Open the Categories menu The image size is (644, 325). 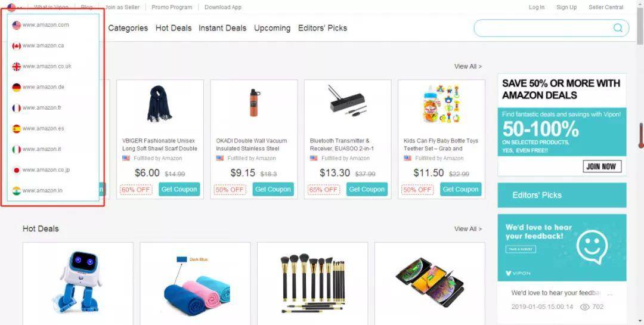tap(128, 28)
